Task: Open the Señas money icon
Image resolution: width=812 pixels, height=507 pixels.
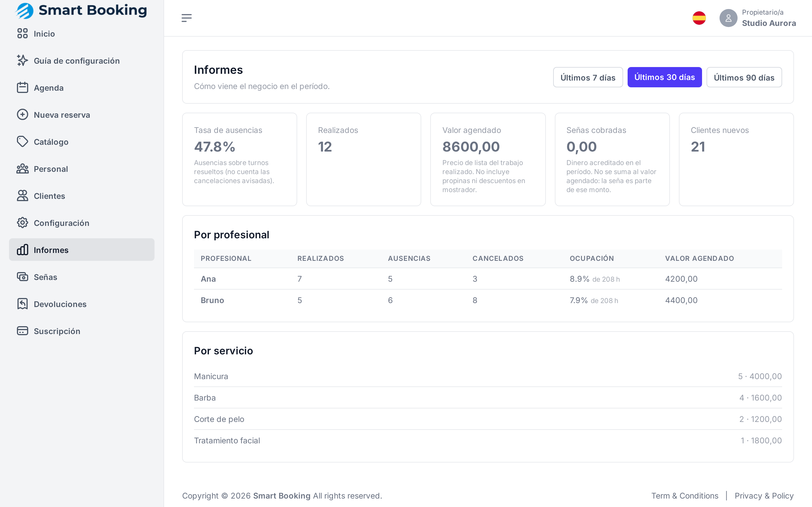Action: point(23,277)
